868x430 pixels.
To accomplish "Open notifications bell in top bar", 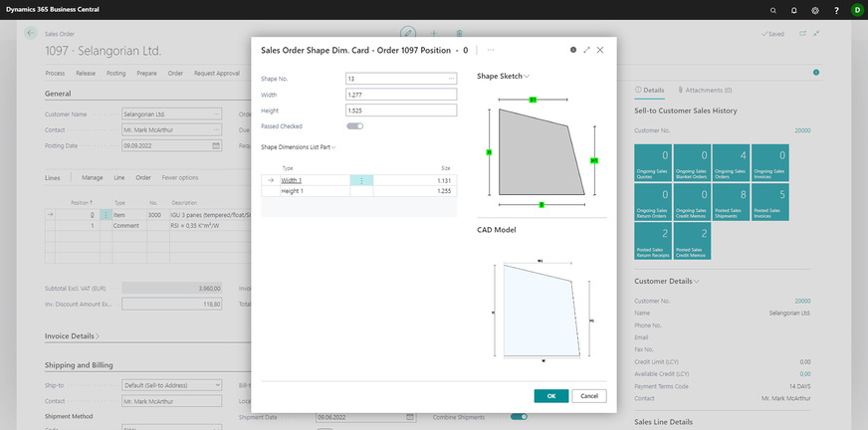I will point(793,9).
